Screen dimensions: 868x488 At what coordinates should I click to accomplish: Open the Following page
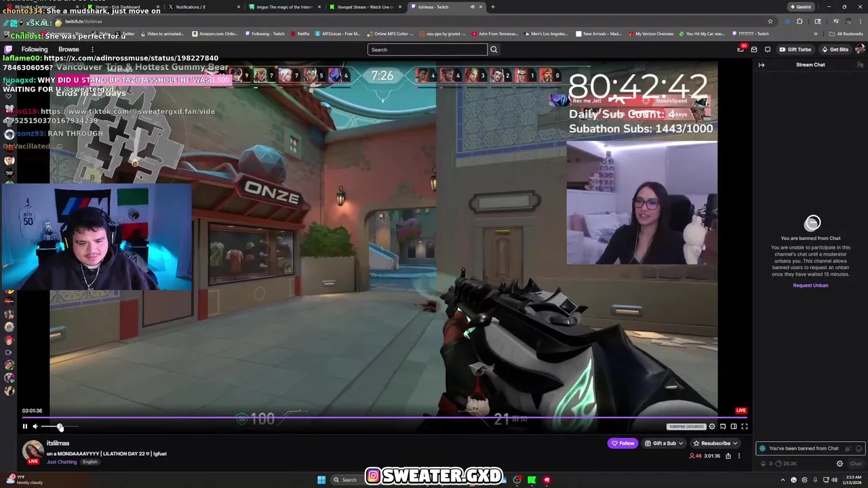pos(35,49)
